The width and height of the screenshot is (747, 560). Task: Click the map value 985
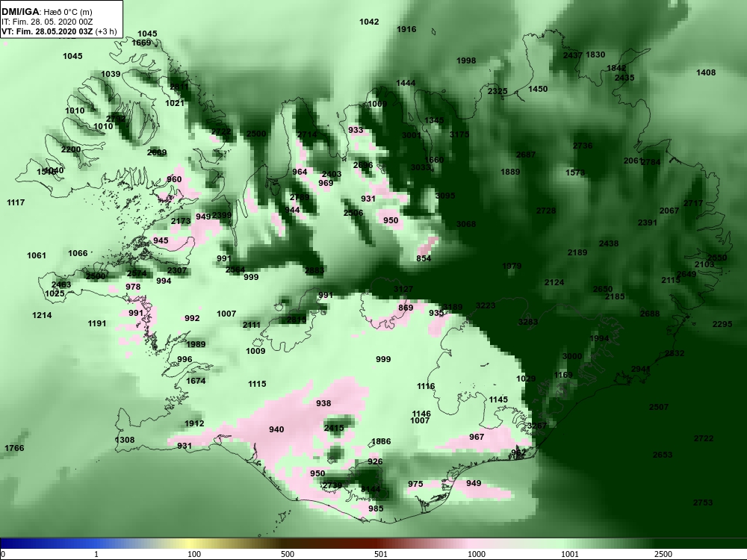pyautogui.click(x=376, y=508)
